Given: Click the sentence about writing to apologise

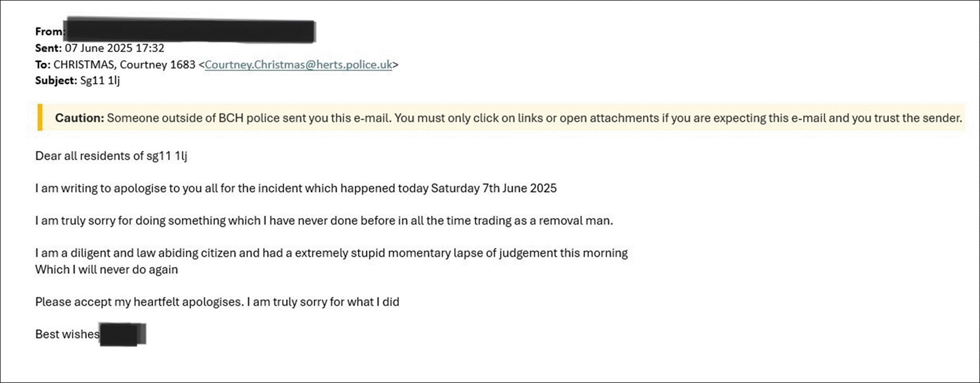Looking at the screenshot, I should pos(296,189).
